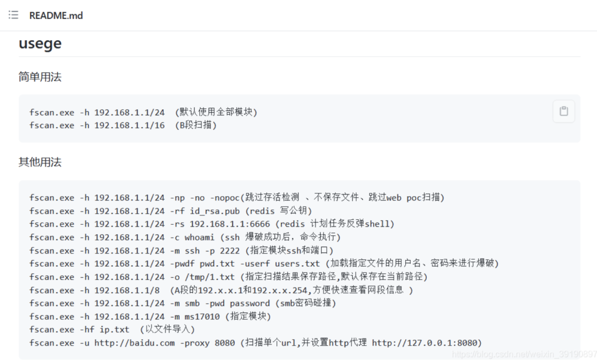This screenshot has width=597, height=364.
Task: Click the -pwdf pwd.txt -userf users.txt line
Action: click(x=264, y=263)
